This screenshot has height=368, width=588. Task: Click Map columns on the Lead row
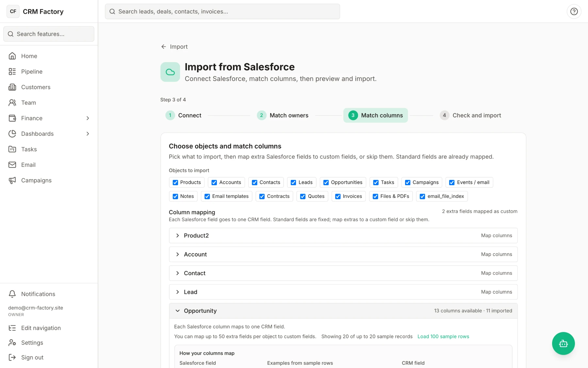[x=497, y=292]
